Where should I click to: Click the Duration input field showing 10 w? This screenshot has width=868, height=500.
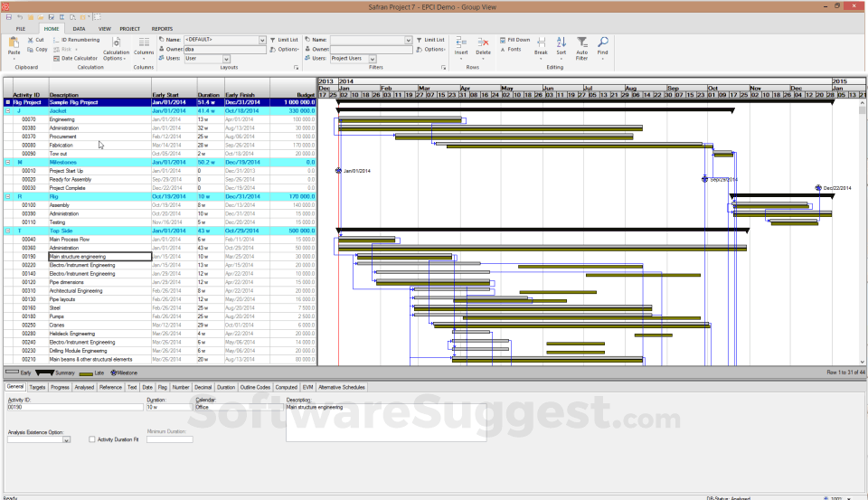pos(169,407)
